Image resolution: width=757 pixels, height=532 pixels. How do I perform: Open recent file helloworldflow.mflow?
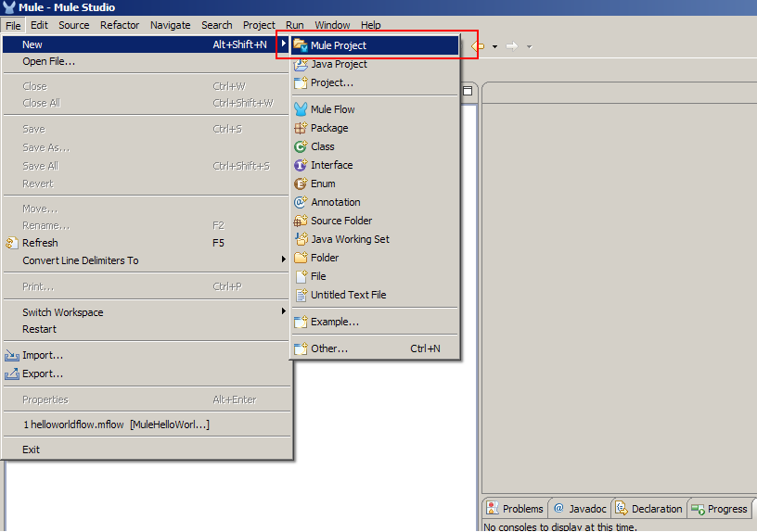(146, 424)
